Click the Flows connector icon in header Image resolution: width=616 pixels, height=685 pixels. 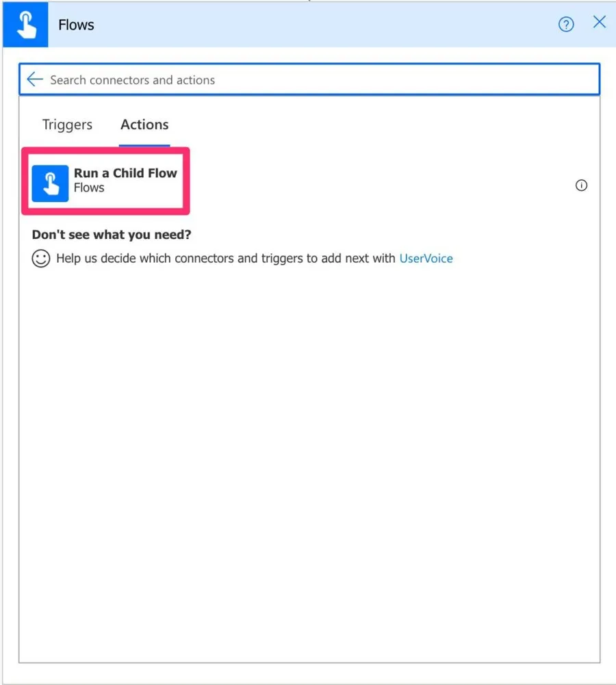pyautogui.click(x=25, y=25)
